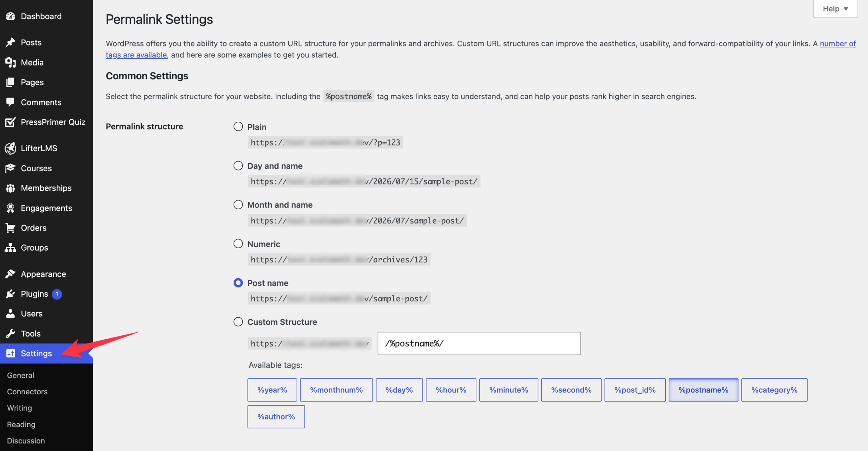Click the example URL ending /2026/07/15/sample-post/
868x451 pixels.
coord(364,181)
